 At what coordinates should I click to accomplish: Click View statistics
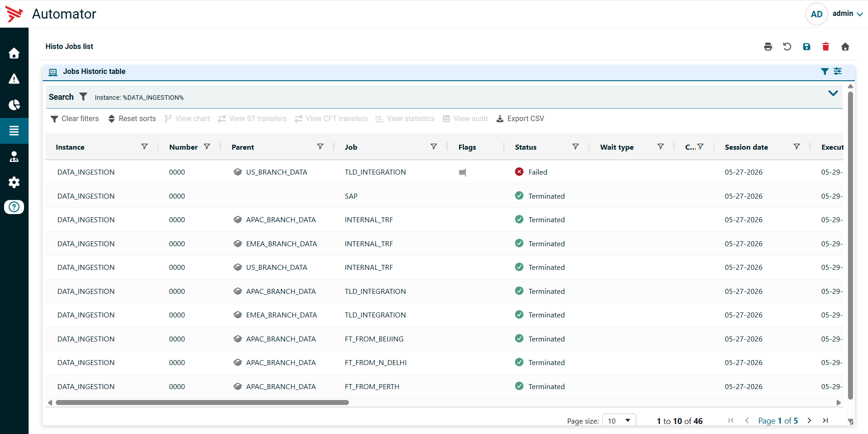[x=405, y=119]
